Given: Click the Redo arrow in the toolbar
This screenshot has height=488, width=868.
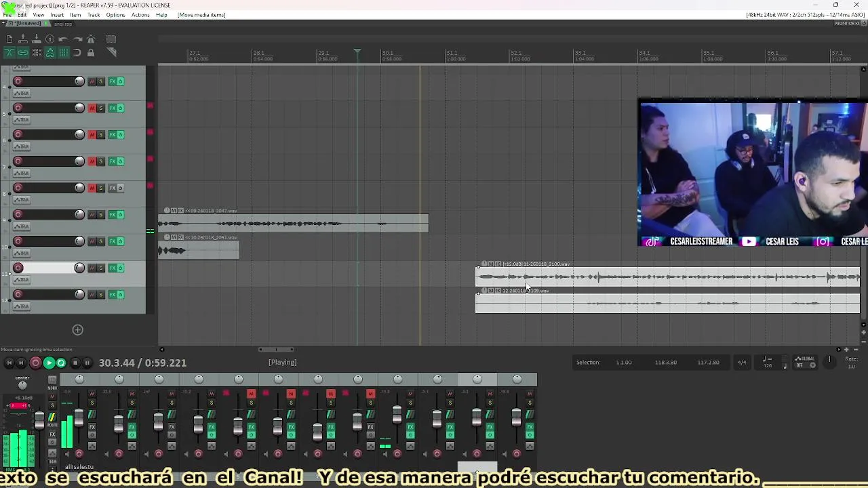Looking at the screenshot, I should point(77,39).
